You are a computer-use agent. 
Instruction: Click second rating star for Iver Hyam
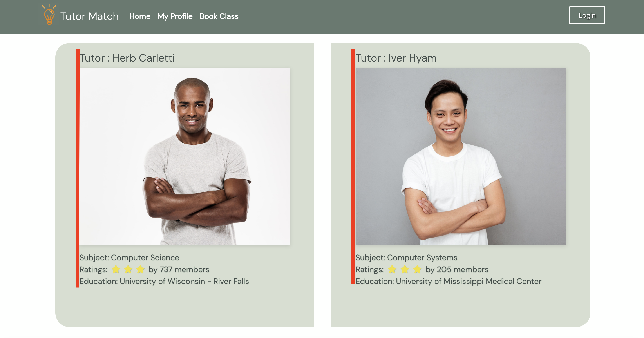405,269
